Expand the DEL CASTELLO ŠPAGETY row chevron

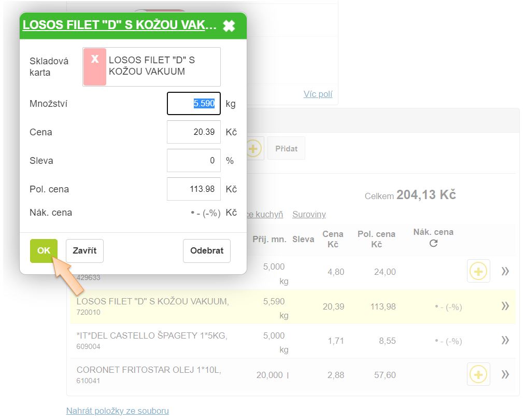click(505, 341)
